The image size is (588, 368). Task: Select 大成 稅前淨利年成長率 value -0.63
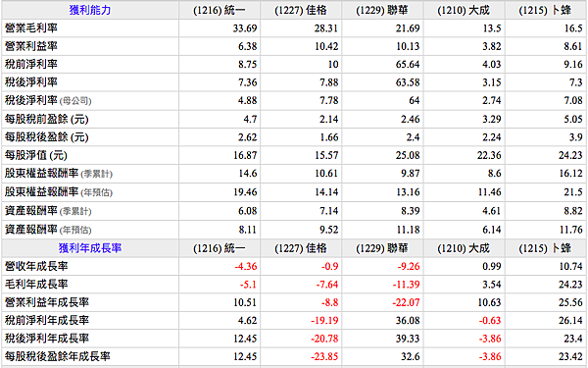point(490,320)
